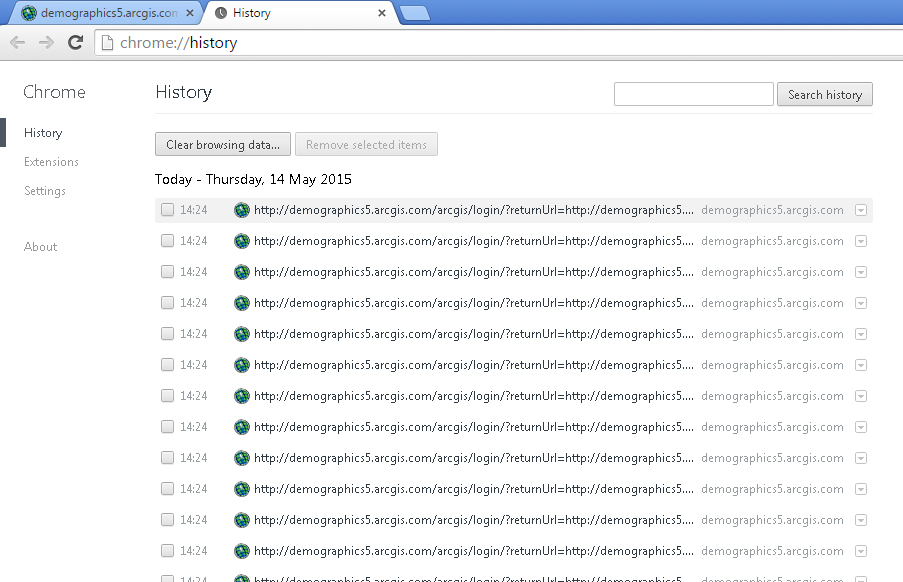The width and height of the screenshot is (903, 582).
Task: Open the fourth history entry's dropdown arrow
Action: click(861, 303)
